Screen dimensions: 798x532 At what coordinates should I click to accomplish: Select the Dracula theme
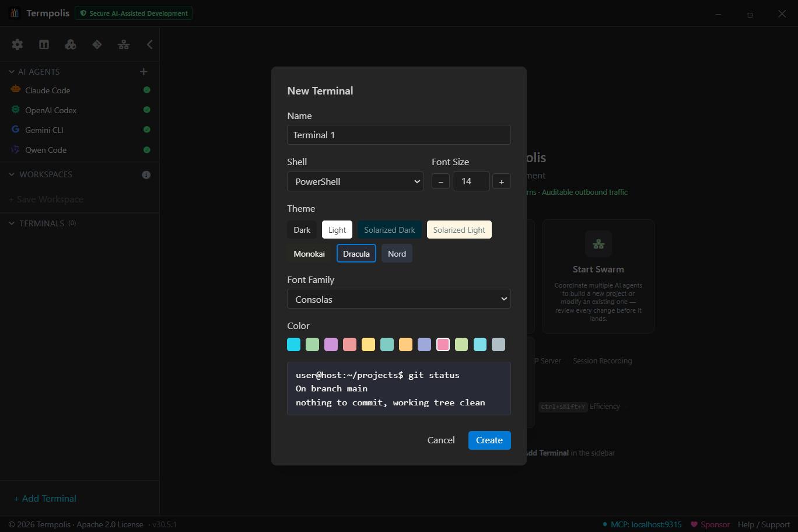pyautogui.click(x=356, y=254)
